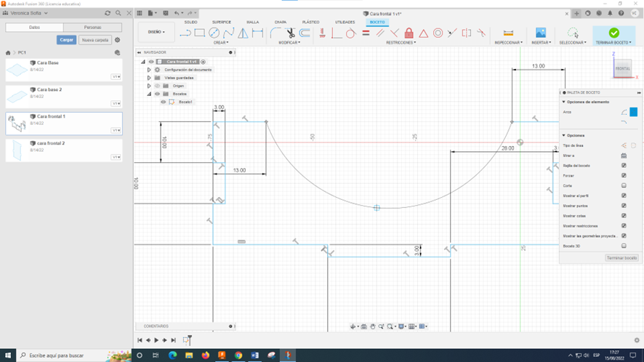The width and height of the screenshot is (644, 362).
Task: Select the Line tool in Crear
Action: [x=185, y=33]
